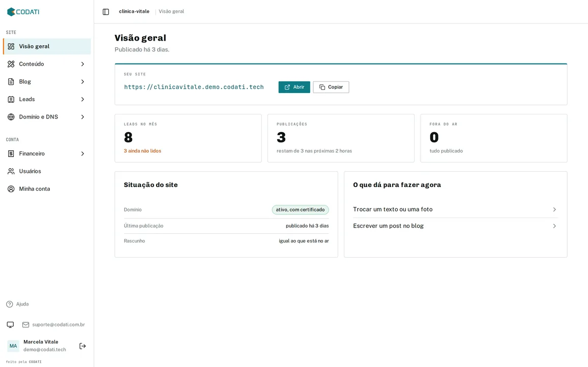Image resolution: width=588 pixels, height=367 pixels.
Task: Toggle the sidebar panel icon
Action: (x=106, y=12)
